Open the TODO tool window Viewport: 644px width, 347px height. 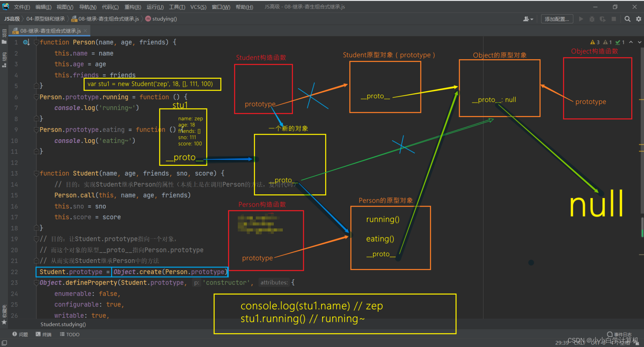click(x=70, y=334)
